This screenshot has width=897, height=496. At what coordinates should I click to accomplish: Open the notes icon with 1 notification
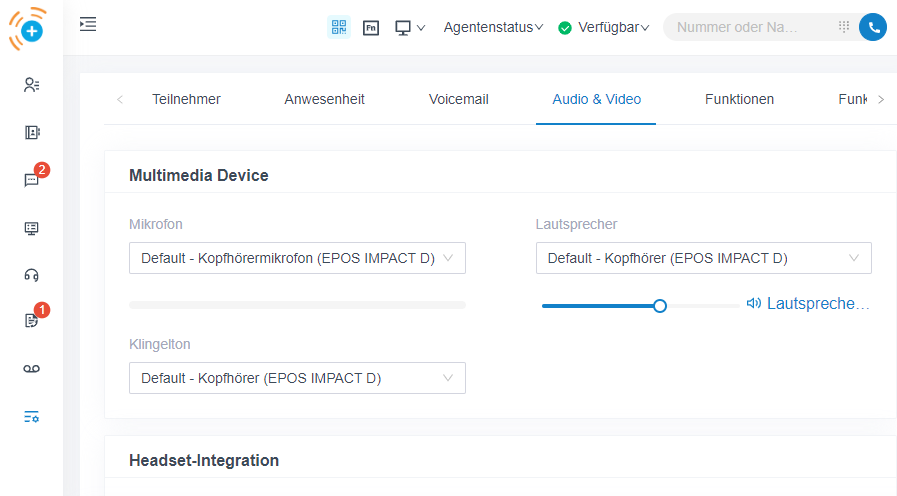(31, 321)
